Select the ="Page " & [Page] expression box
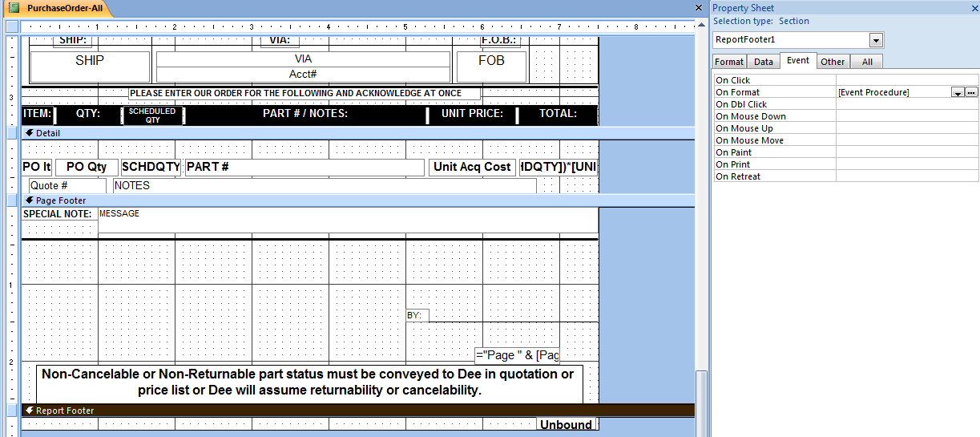 (x=517, y=355)
